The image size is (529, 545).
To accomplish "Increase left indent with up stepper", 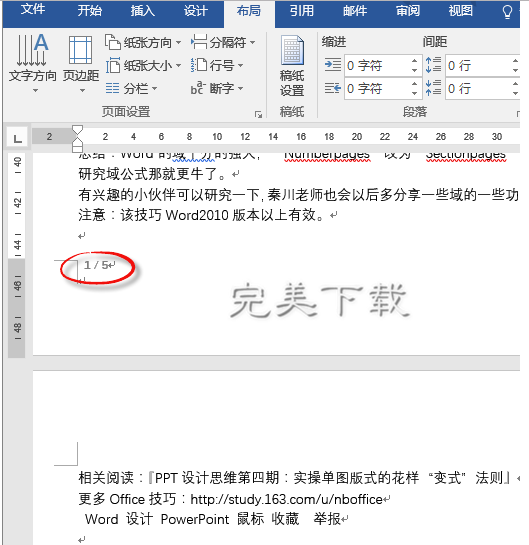I will [414, 61].
